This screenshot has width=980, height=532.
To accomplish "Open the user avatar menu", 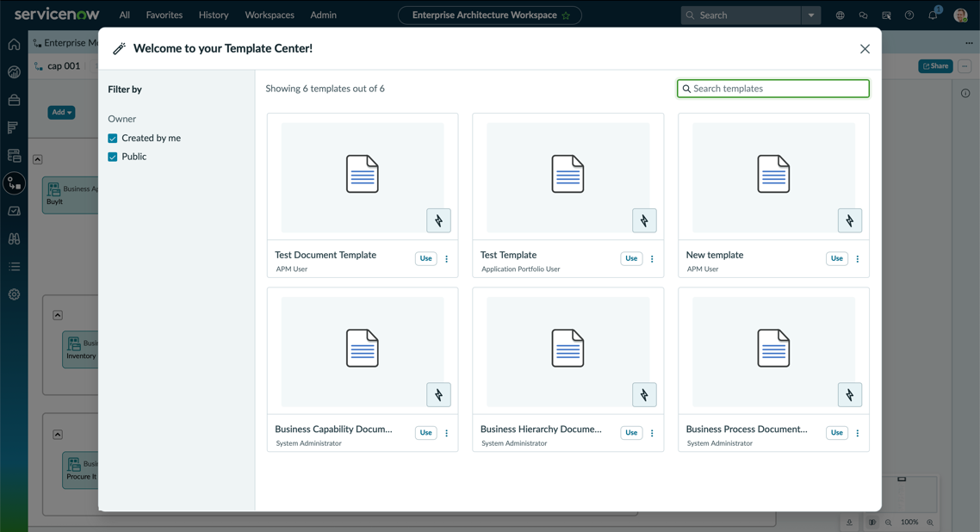I will [961, 15].
